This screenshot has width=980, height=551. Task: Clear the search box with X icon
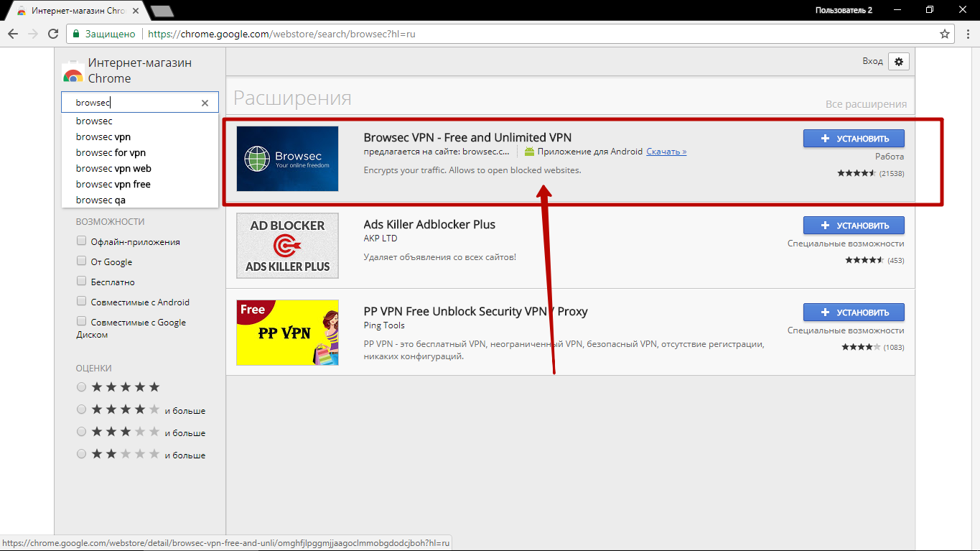point(205,103)
